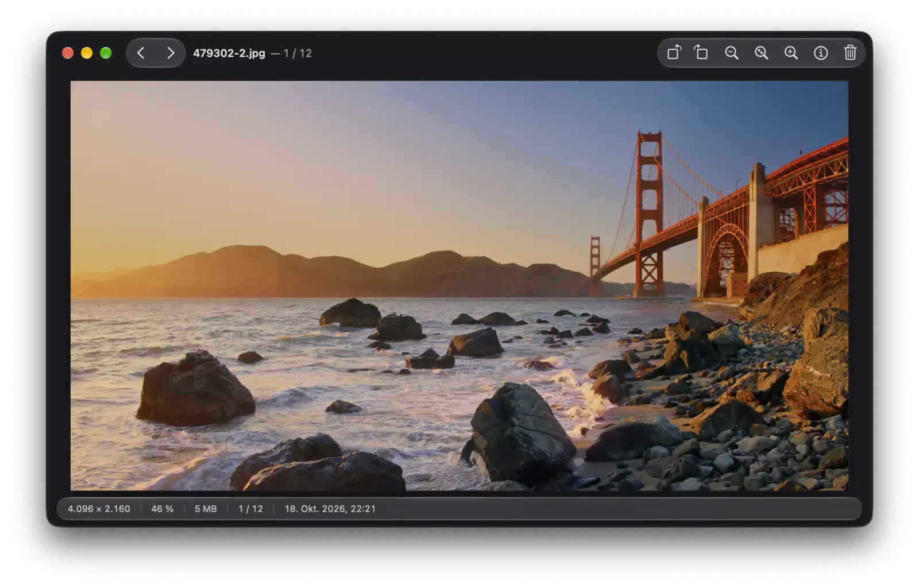Go to the previous image

tap(141, 53)
